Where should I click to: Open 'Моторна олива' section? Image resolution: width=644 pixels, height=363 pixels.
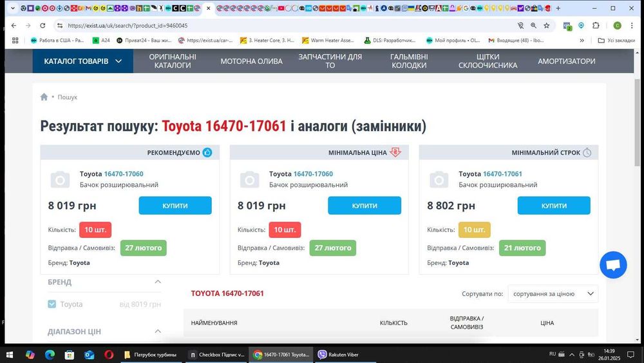point(251,61)
